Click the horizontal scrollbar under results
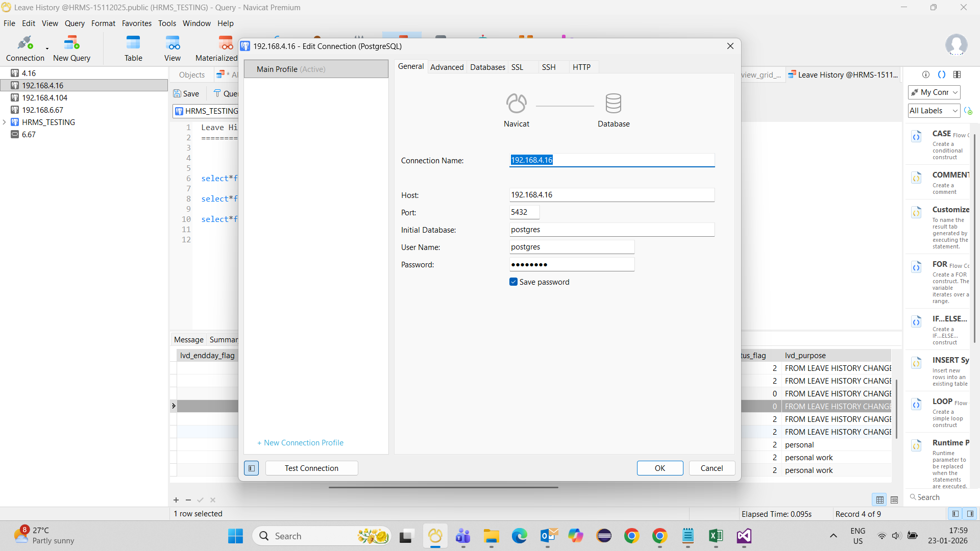 pos(443,487)
